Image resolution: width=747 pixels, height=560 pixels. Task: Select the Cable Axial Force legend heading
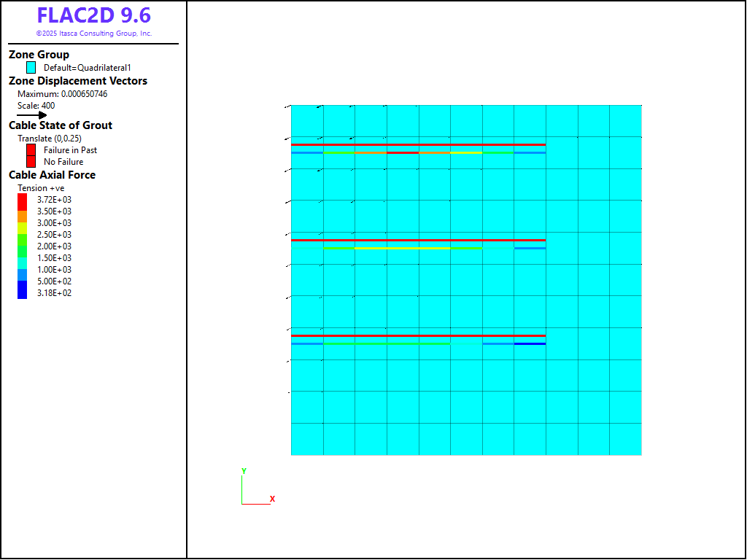[52, 175]
